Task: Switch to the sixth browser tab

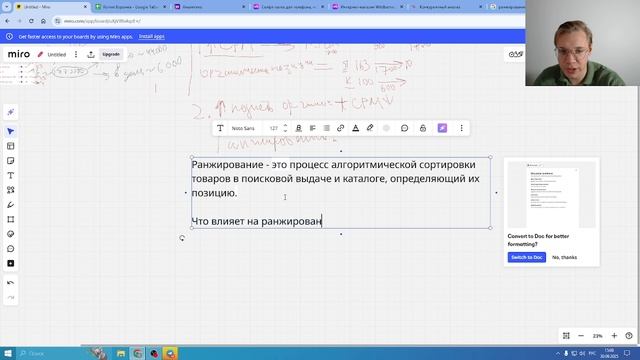Action: (x=447, y=7)
